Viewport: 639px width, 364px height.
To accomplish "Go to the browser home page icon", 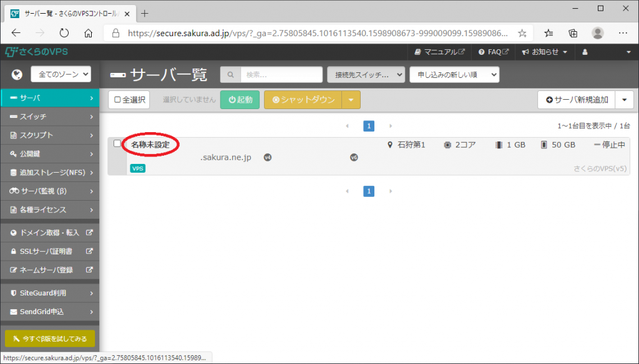I will 89,33.
